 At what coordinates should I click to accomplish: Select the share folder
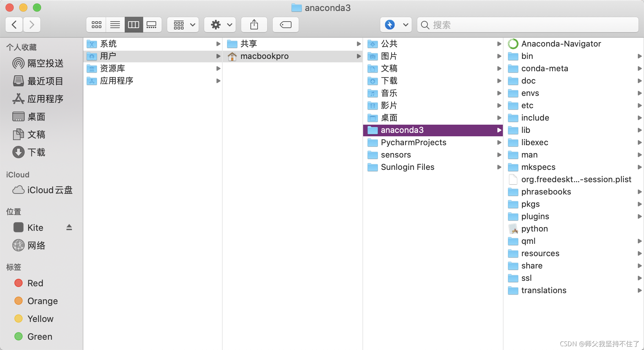(574, 266)
